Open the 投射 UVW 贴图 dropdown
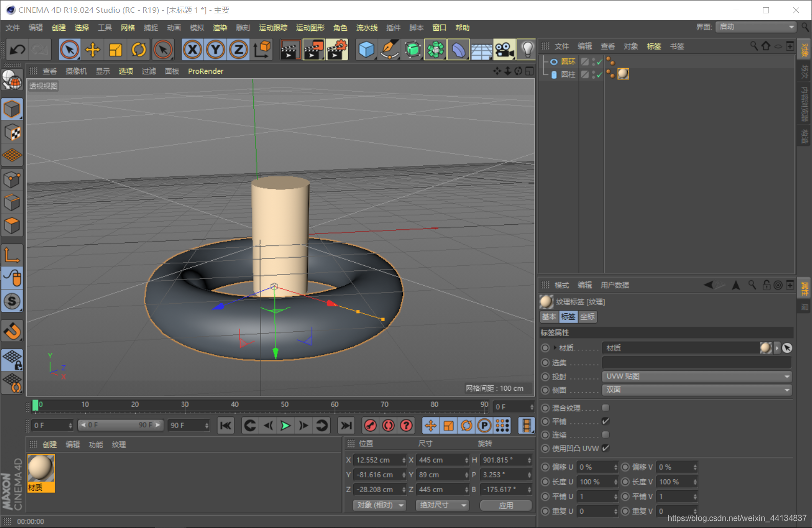Screen dimensions: 812x528 coord(697,376)
